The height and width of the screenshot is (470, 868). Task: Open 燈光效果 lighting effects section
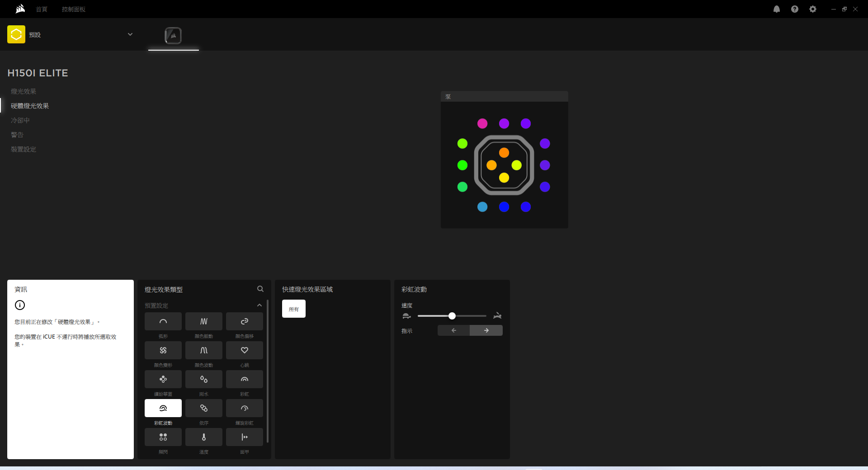pyautogui.click(x=24, y=91)
